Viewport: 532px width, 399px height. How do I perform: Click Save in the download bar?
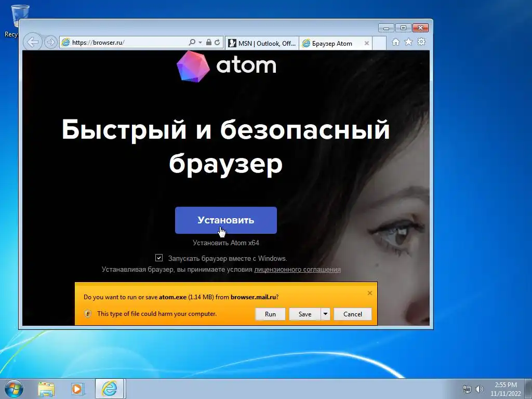click(x=304, y=314)
